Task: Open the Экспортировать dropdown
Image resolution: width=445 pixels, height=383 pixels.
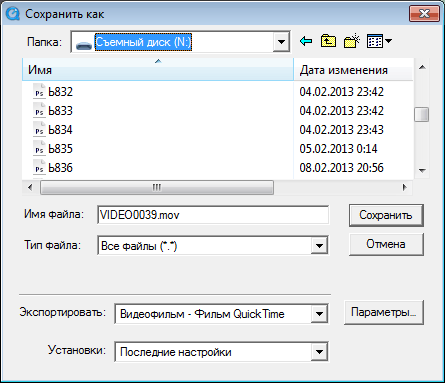Action: pos(319,314)
